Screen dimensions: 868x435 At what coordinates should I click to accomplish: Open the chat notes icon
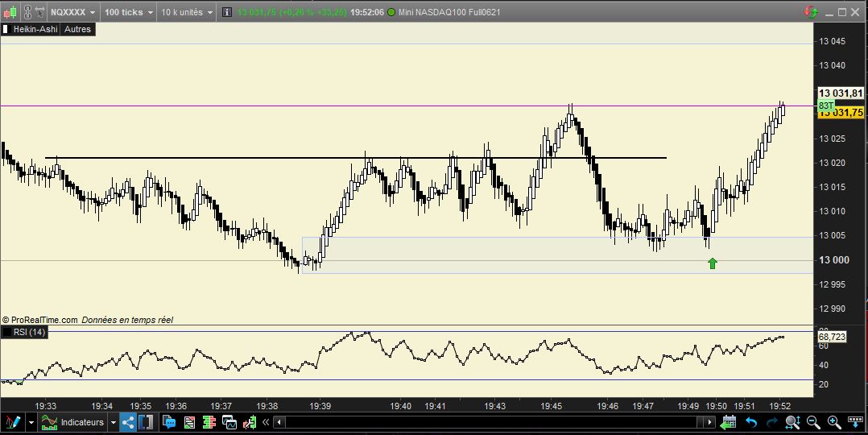pos(169,422)
